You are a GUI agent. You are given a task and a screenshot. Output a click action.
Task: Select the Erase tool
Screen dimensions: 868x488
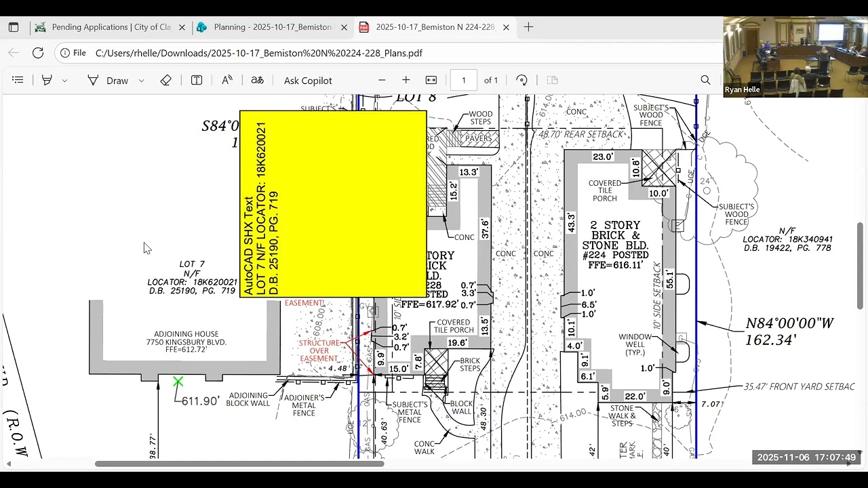(166, 80)
